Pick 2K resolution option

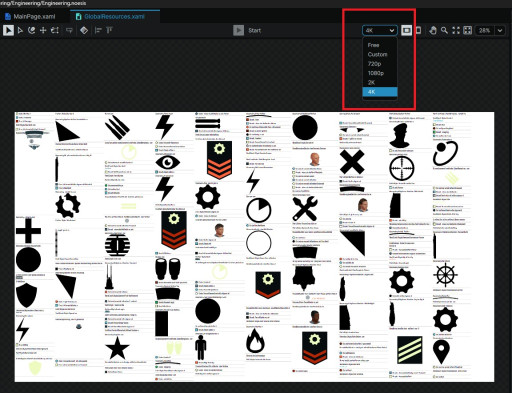pos(380,82)
